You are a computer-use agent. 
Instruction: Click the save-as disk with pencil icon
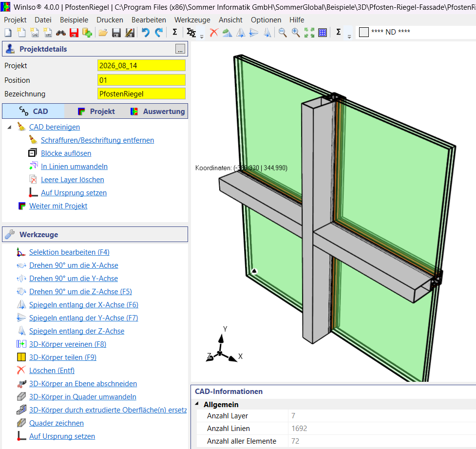(x=130, y=33)
